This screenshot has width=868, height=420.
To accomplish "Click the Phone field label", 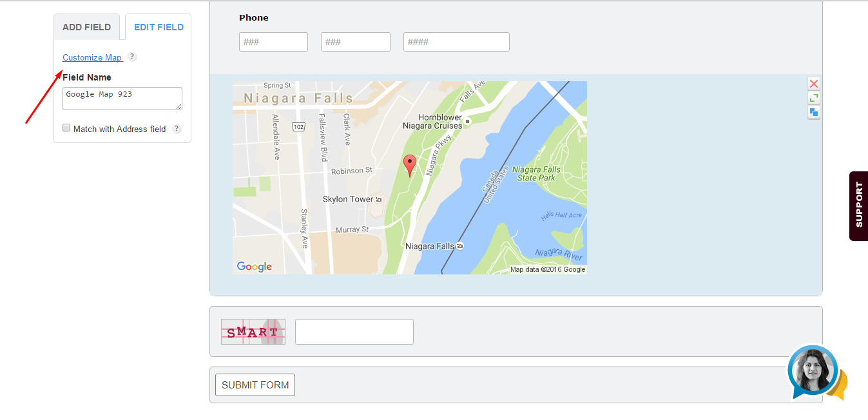I will coord(254,17).
